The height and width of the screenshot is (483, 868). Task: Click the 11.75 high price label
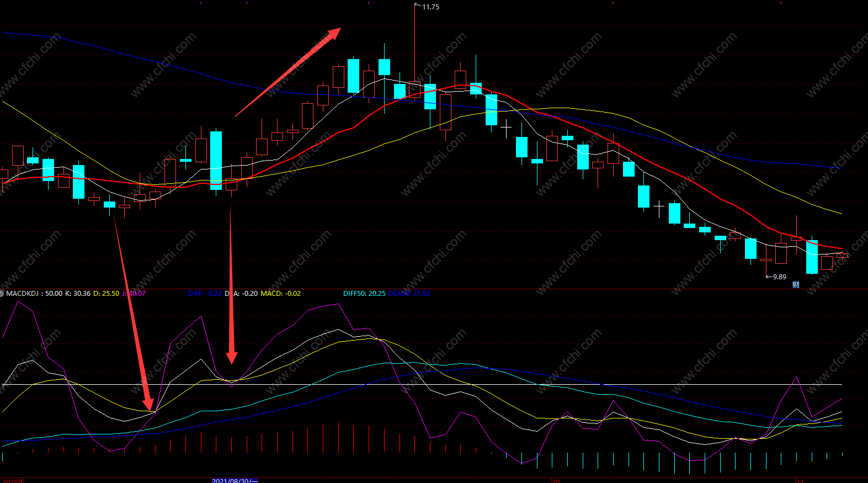pos(430,7)
